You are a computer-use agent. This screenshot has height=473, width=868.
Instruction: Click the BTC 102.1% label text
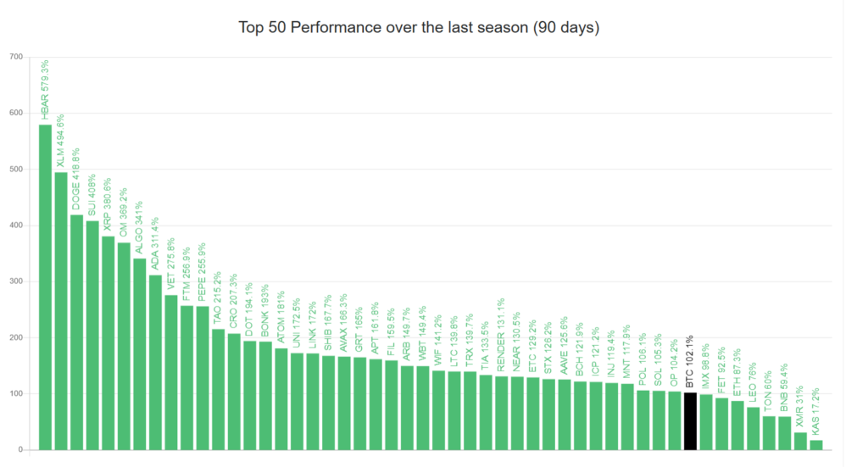tap(690, 364)
